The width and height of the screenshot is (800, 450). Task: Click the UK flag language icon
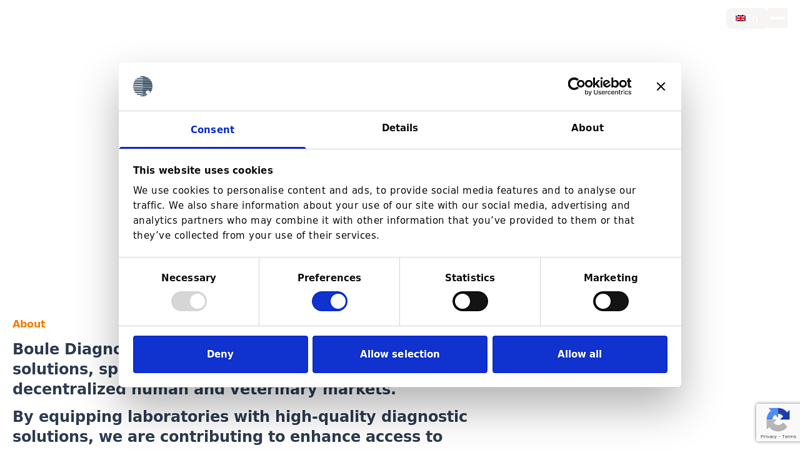coord(741,18)
